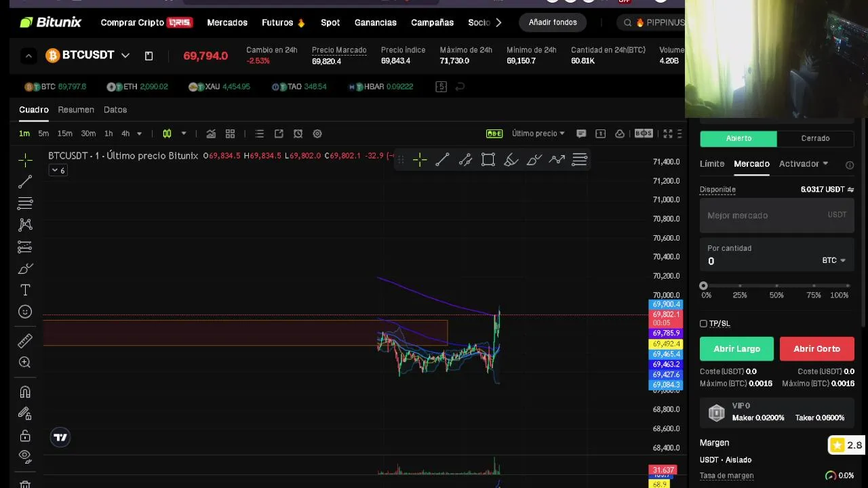This screenshot has width=868, height=488.
Task: Click the Añadir fondos button
Action: click(x=553, y=22)
